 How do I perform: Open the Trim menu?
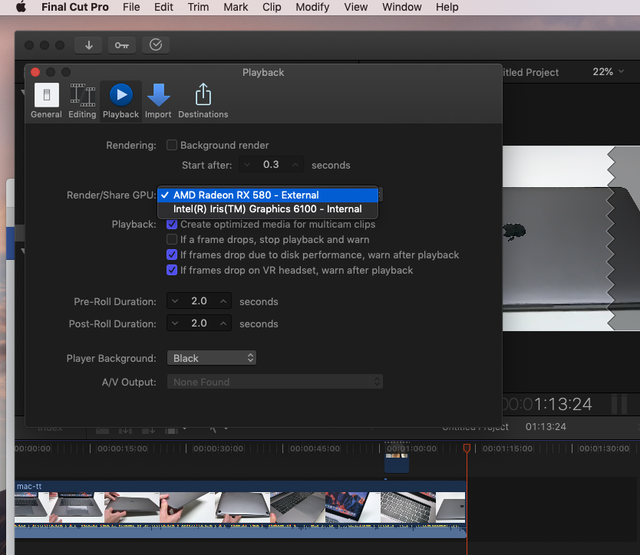point(198,7)
